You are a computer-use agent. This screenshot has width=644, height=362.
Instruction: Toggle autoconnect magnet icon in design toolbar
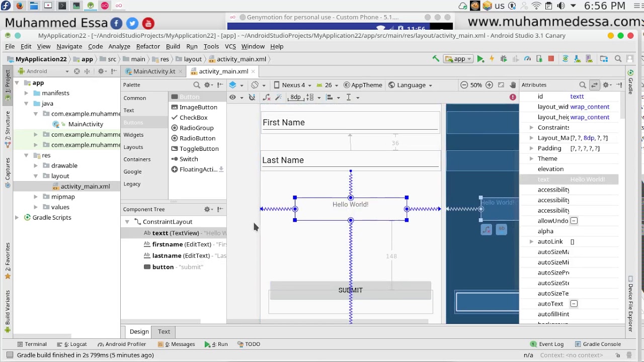click(252, 97)
